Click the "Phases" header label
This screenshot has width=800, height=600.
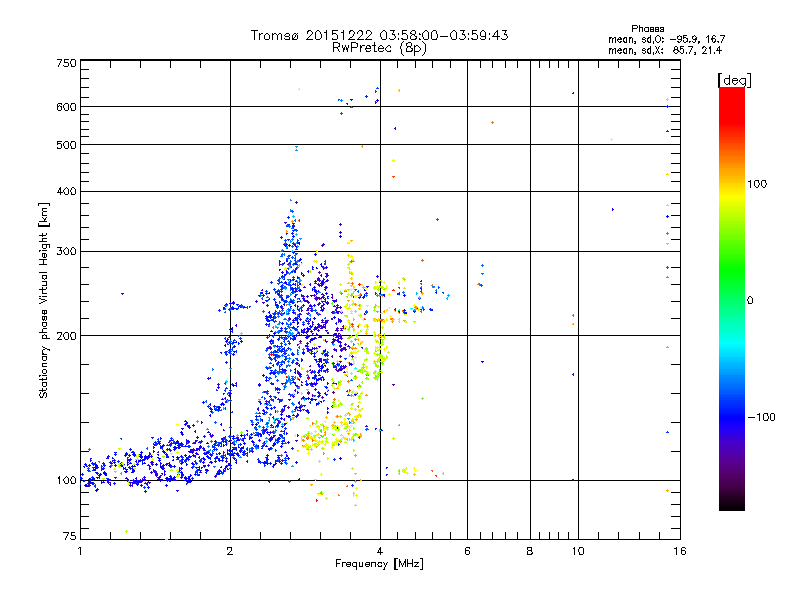647,29
